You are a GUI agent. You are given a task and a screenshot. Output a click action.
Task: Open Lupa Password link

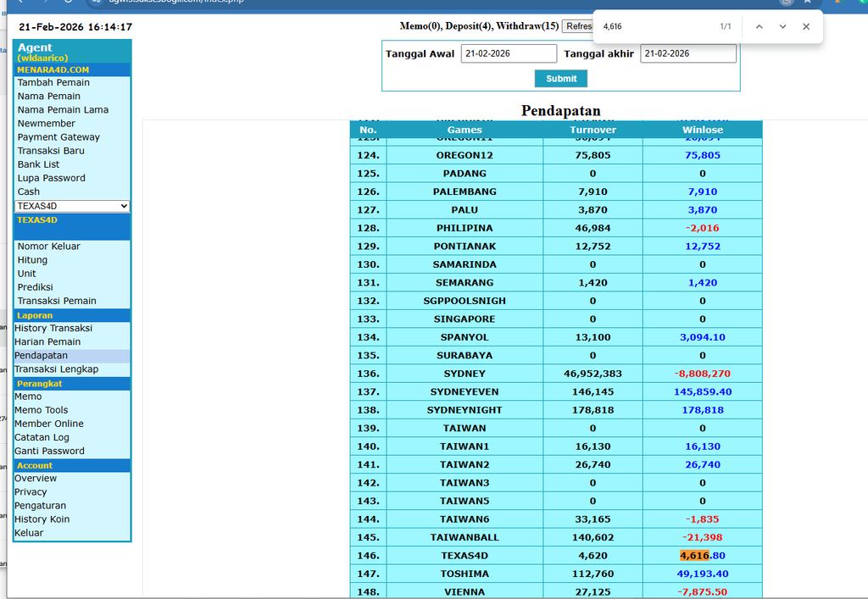(51, 178)
